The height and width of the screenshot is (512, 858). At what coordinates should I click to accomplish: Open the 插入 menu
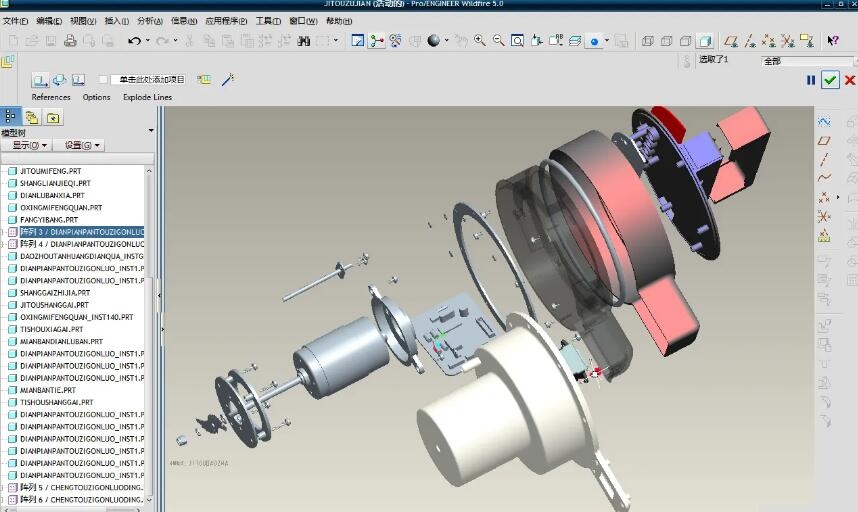click(117, 21)
